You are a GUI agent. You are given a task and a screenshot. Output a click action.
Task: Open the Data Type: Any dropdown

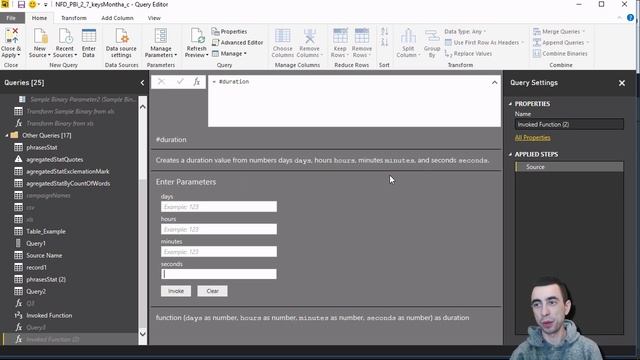pos(465,31)
